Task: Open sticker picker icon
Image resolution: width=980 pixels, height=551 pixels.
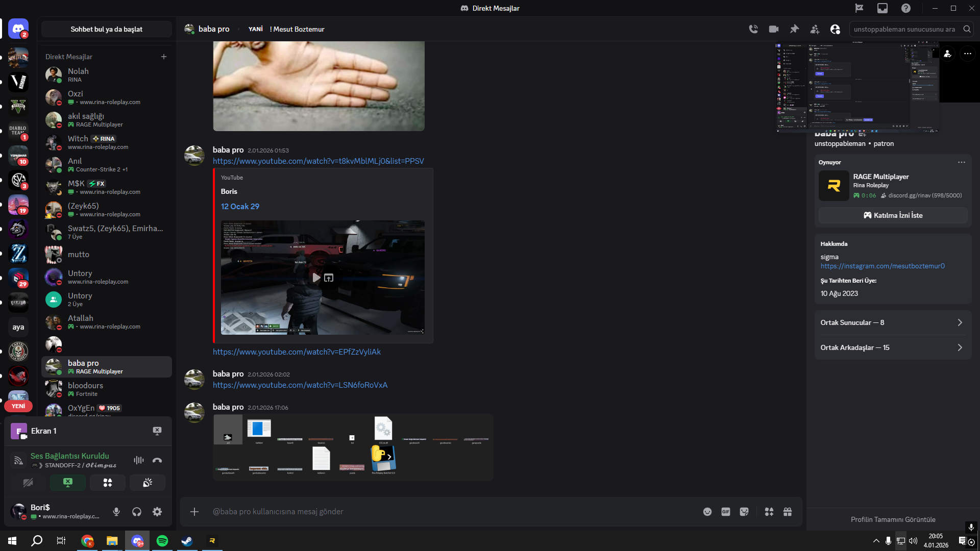Action: 744,512
